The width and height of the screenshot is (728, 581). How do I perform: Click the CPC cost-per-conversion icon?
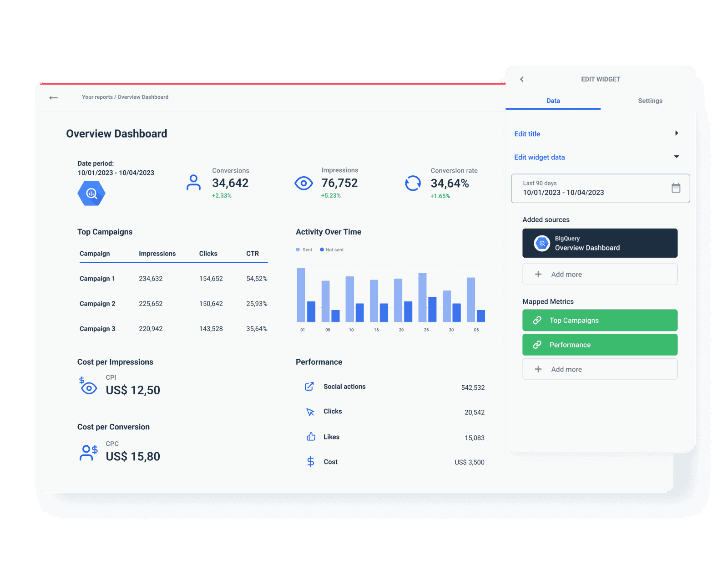click(x=88, y=452)
